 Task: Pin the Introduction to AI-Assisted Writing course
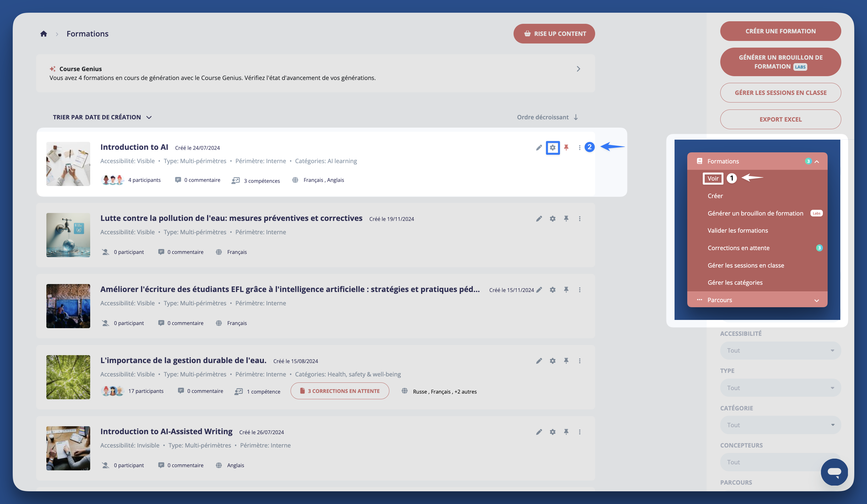tap(566, 432)
